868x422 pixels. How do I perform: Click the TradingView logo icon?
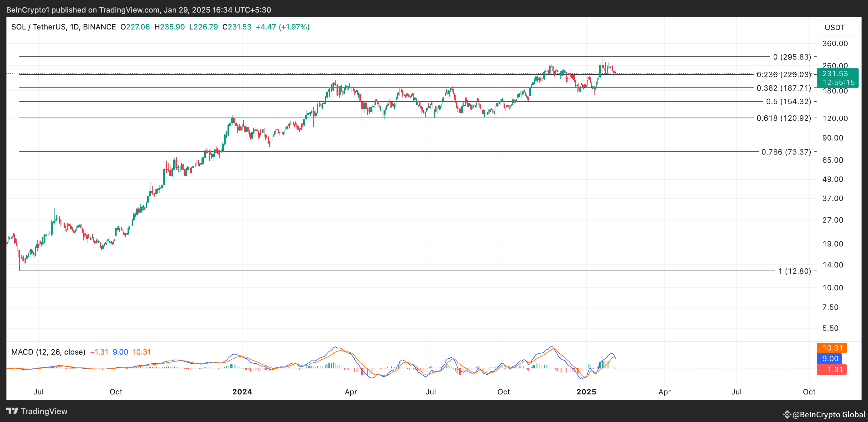coord(13,411)
